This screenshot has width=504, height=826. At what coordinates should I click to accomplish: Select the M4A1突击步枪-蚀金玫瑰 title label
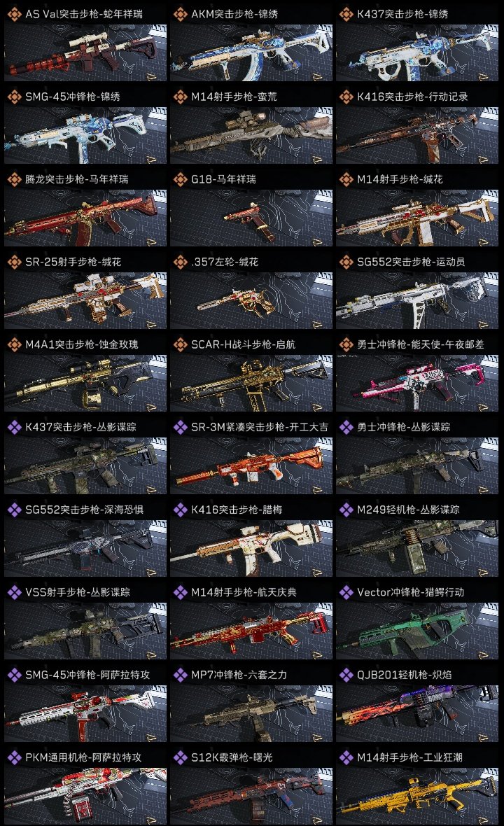82,344
